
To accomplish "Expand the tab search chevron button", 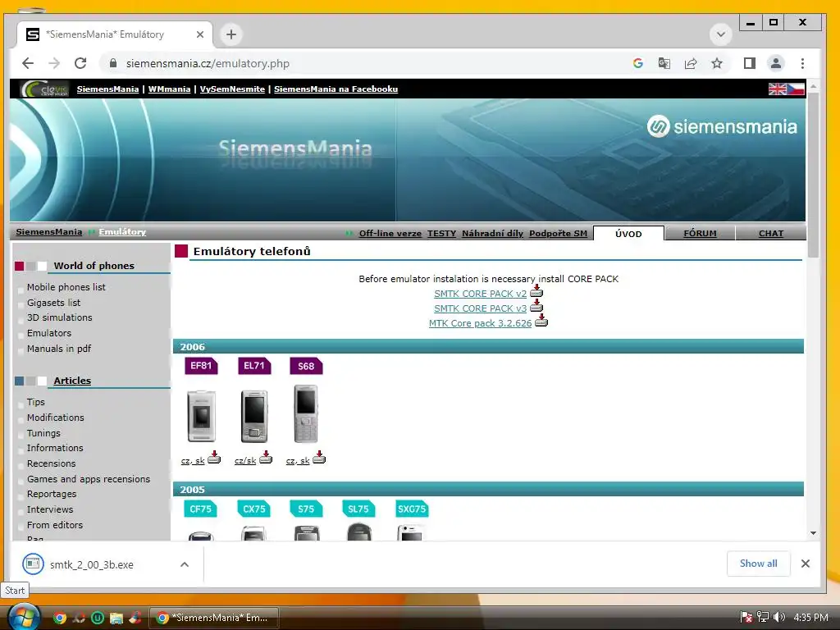I will [721, 34].
